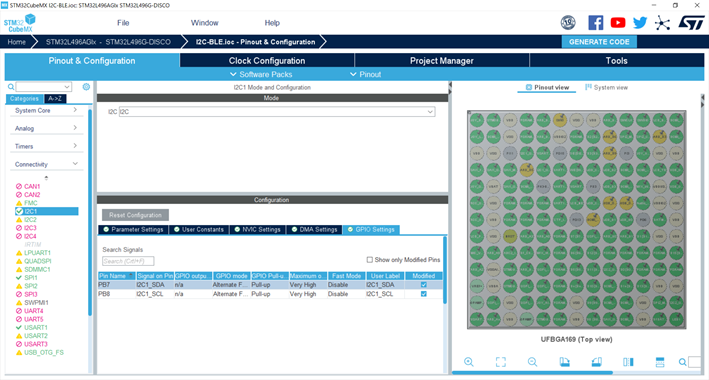Fit the chip view to window
Screen dimensions: 709x380
[501, 361]
